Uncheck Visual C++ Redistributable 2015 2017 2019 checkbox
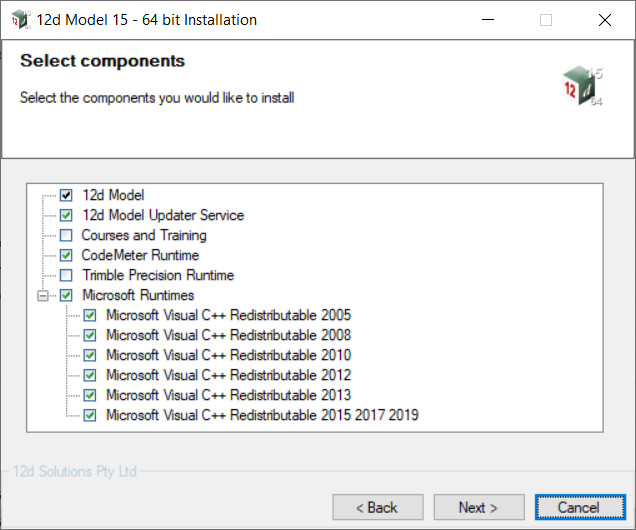The width and height of the screenshot is (636, 530). 90,415
